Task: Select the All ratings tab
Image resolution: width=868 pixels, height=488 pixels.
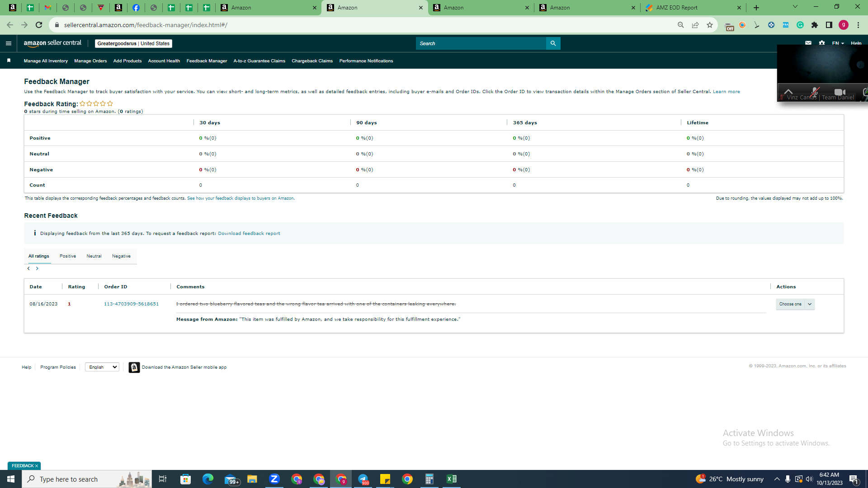Action: [39, 256]
